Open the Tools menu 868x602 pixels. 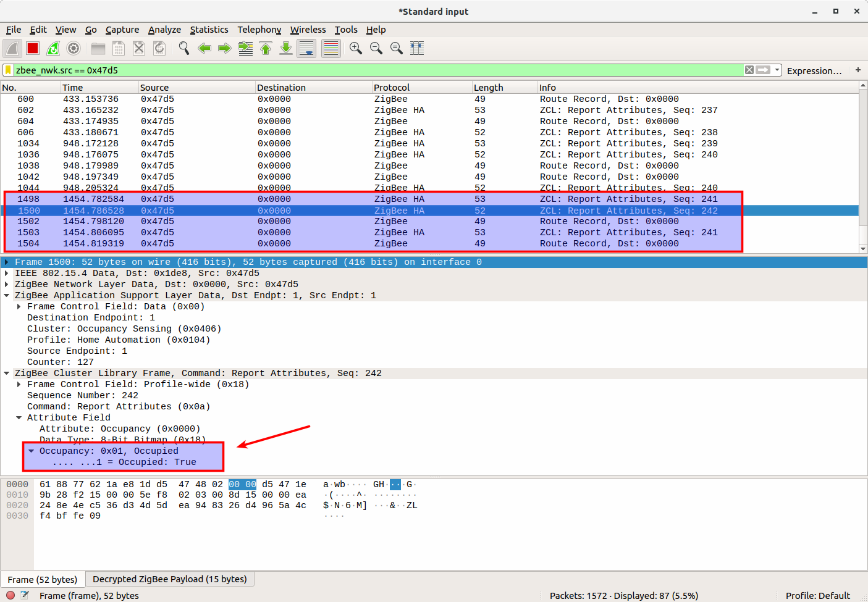pos(346,30)
